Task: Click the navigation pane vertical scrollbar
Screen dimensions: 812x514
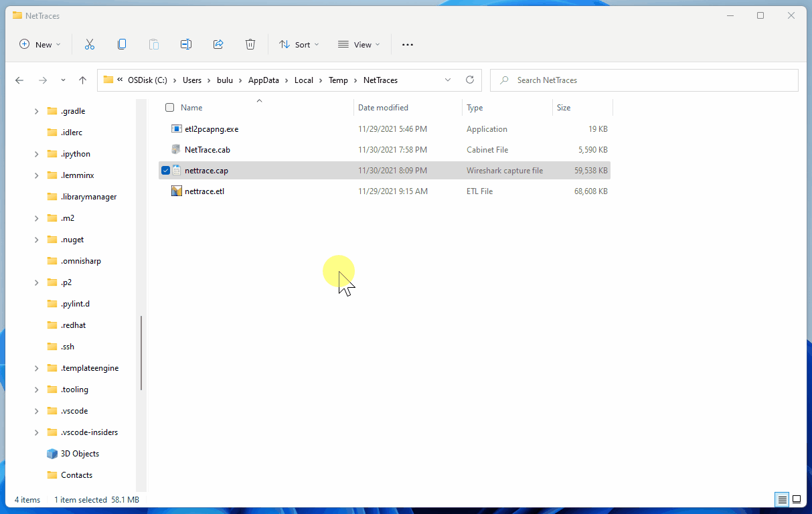Action: click(x=141, y=352)
